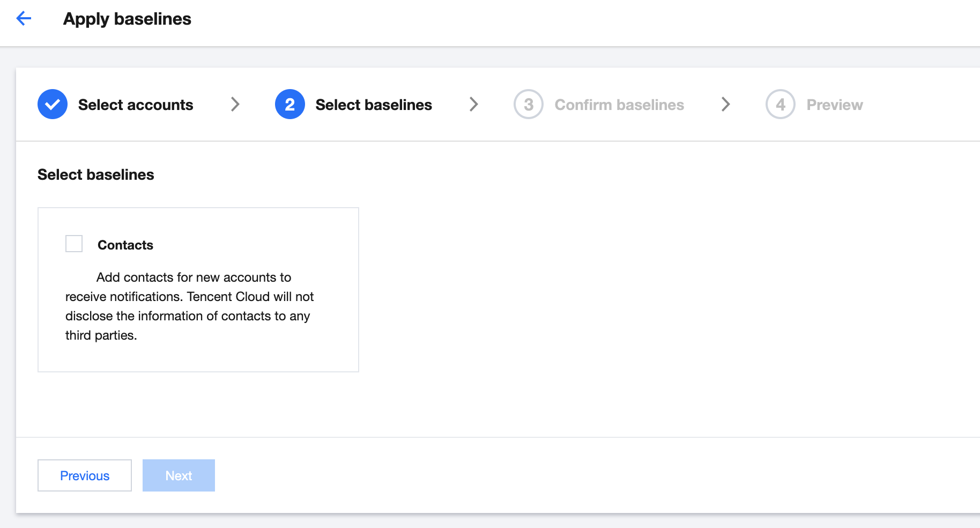The image size is (980, 528).
Task: Click the step 2 number circle
Action: pyautogui.click(x=289, y=104)
